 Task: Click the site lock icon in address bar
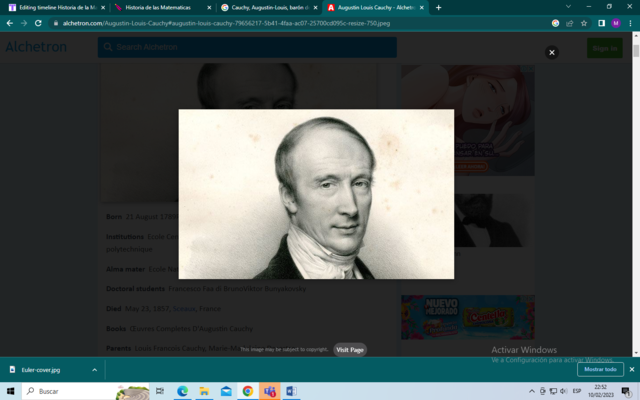click(x=56, y=23)
